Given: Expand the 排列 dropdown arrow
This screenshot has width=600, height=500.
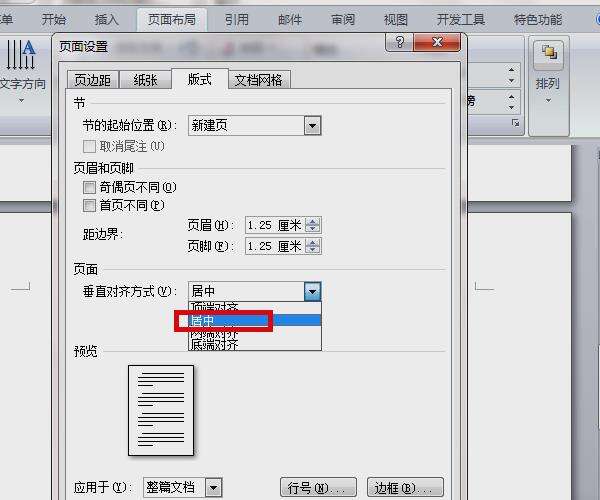Looking at the screenshot, I should (548, 100).
